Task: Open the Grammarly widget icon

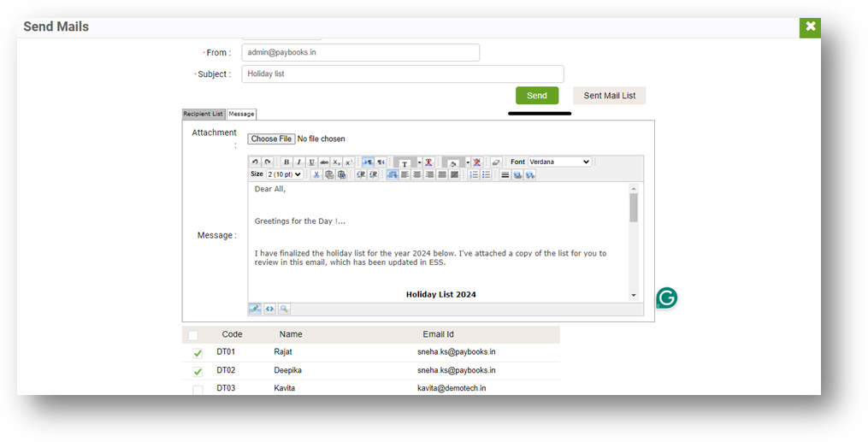Action: point(667,298)
